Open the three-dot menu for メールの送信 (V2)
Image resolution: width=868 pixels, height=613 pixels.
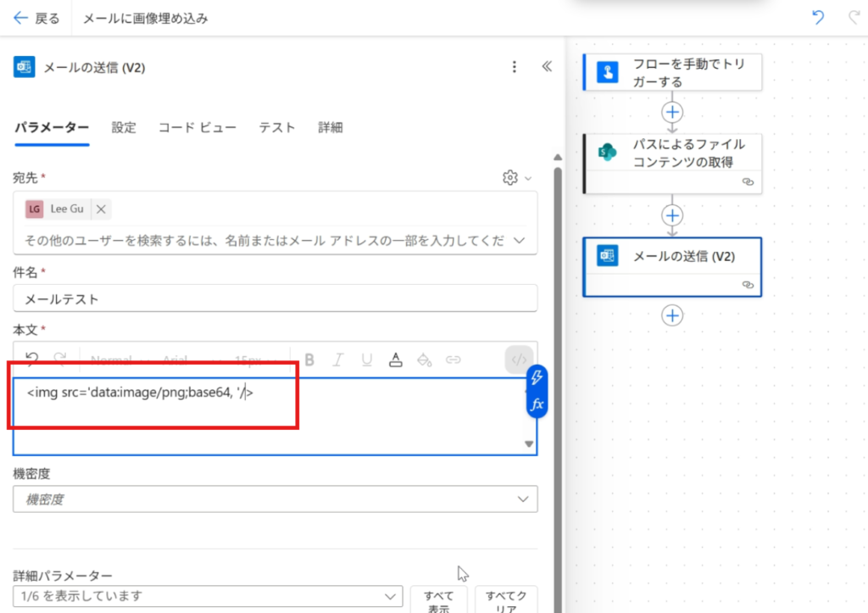[x=514, y=67]
